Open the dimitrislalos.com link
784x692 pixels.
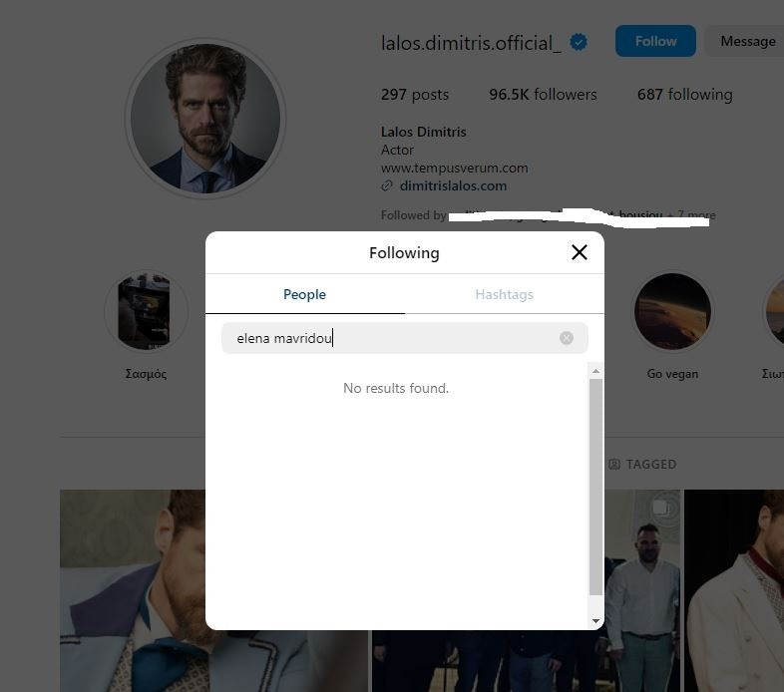pyautogui.click(x=453, y=185)
